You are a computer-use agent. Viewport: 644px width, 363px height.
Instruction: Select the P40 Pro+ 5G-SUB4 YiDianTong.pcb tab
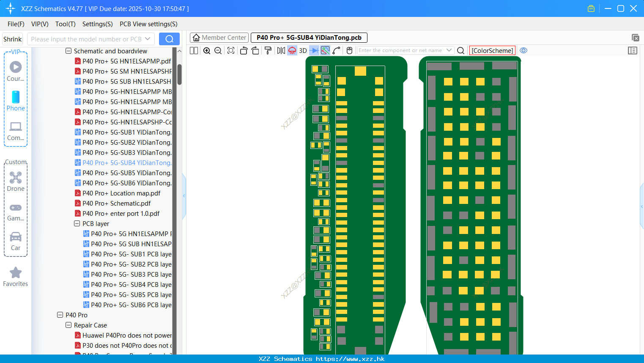[309, 38]
